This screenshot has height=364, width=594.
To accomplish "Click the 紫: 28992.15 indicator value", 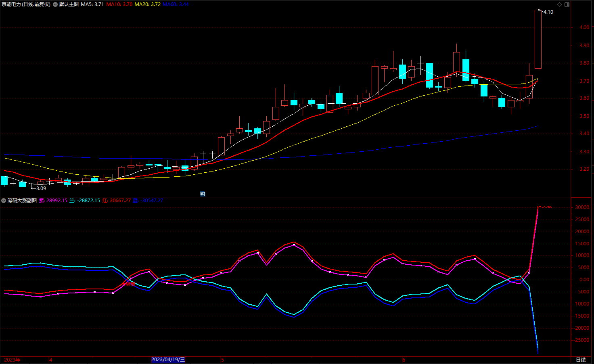I will pos(53,201).
